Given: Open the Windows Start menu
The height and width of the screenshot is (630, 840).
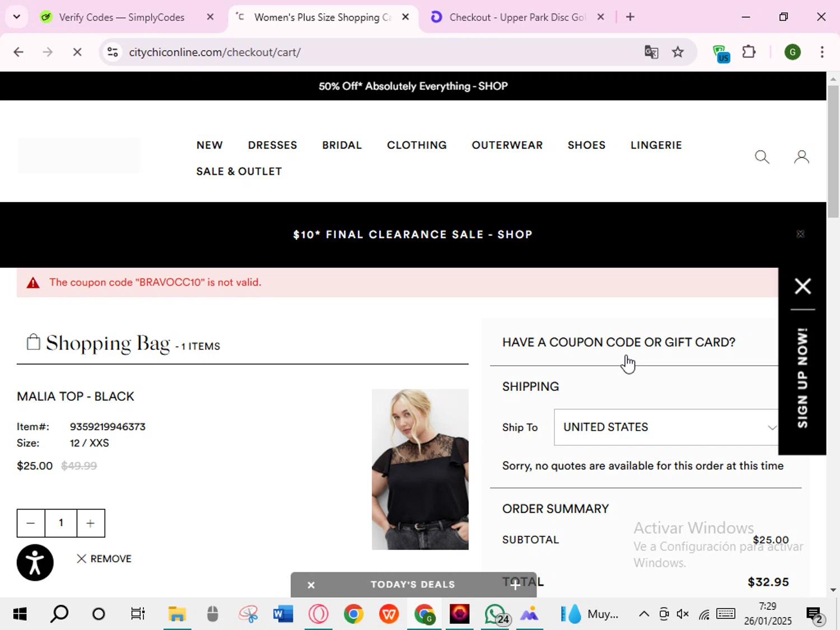Looking at the screenshot, I should tap(20, 614).
